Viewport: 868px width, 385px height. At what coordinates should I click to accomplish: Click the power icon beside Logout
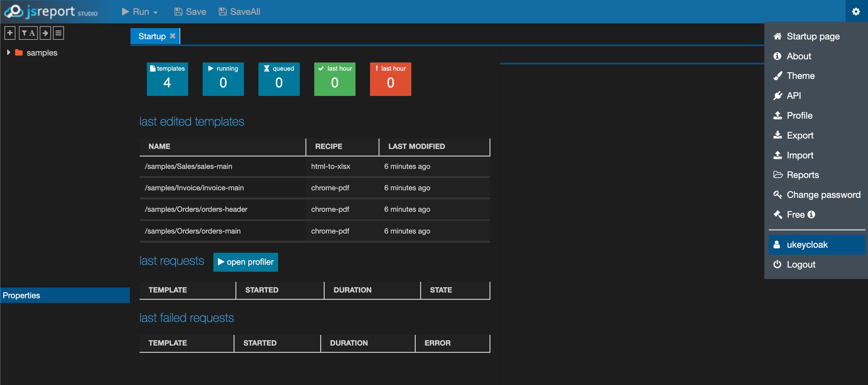[777, 264]
